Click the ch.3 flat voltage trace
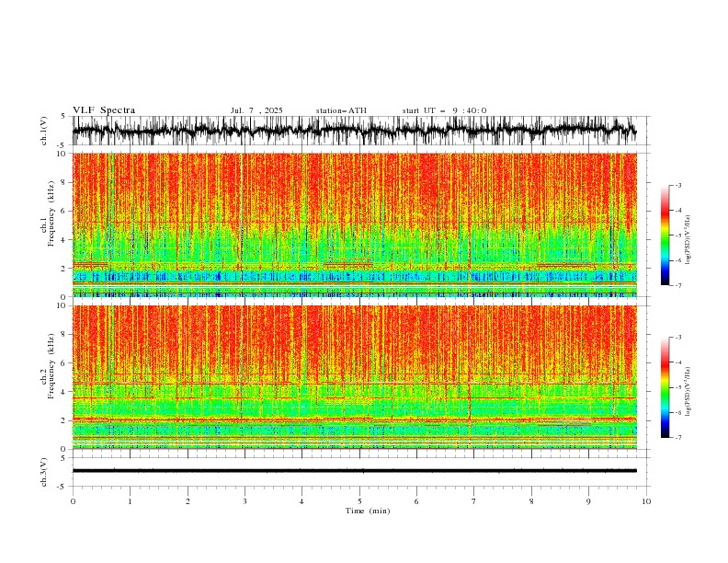Viewport: 728px width, 563px height. [x=354, y=471]
